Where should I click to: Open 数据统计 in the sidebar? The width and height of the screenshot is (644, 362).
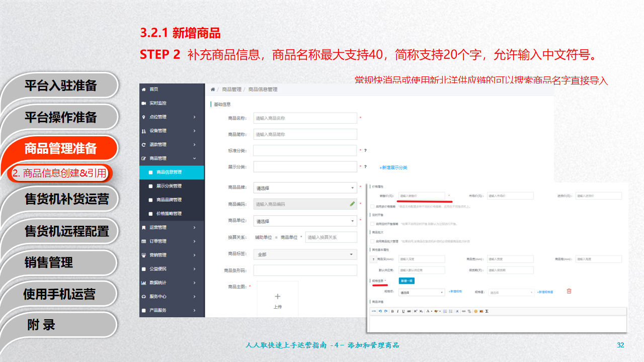click(172, 283)
